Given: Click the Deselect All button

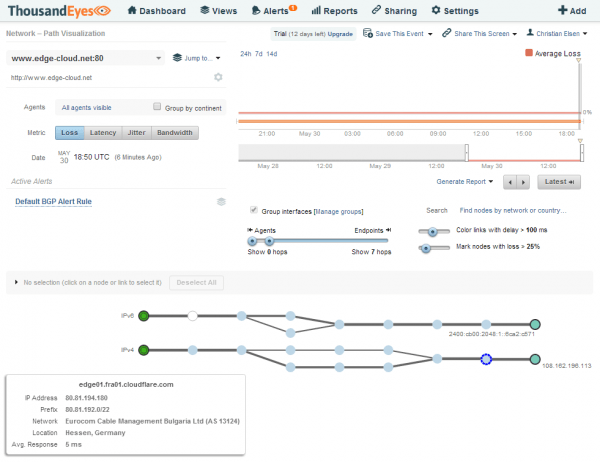Looking at the screenshot, I should click(x=196, y=283).
